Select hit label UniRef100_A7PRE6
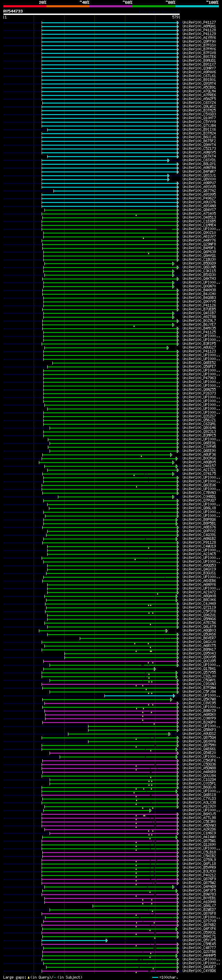222x980 pixels. (x=199, y=95)
